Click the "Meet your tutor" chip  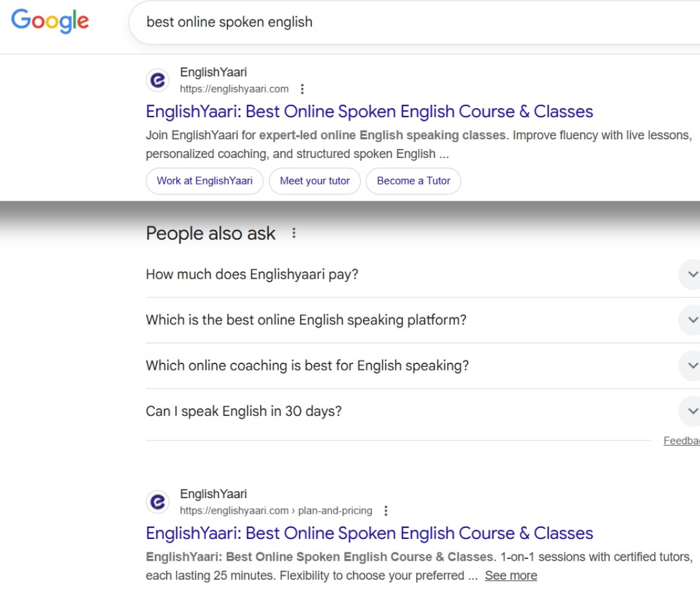(x=314, y=181)
